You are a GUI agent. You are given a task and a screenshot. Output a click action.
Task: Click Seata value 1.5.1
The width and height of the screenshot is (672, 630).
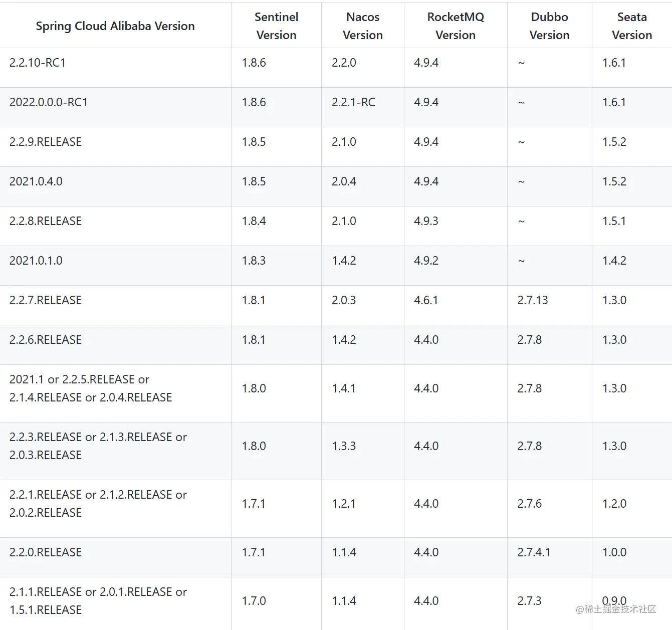click(x=614, y=221)
